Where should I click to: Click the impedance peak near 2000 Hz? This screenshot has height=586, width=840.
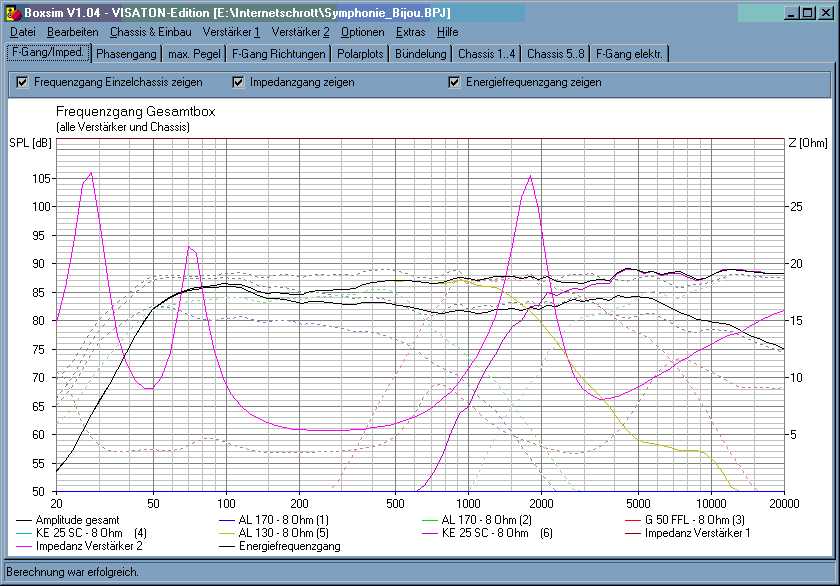point(529,177)
